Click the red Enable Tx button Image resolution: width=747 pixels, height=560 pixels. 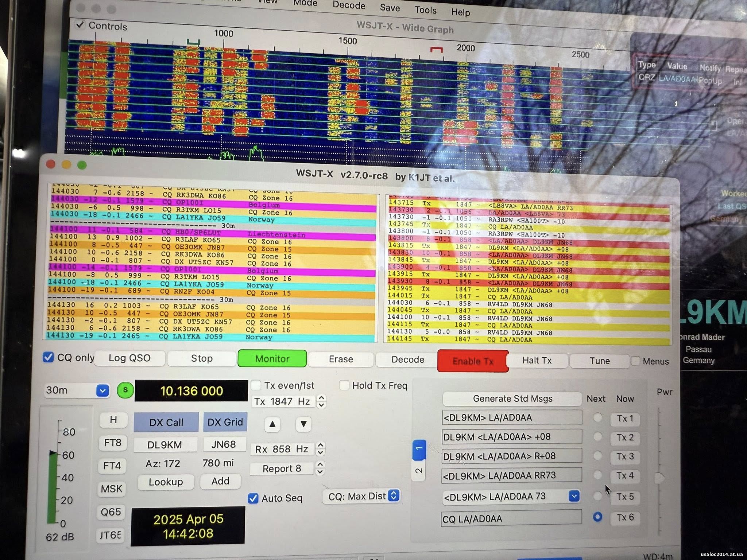tap(473, 361)
